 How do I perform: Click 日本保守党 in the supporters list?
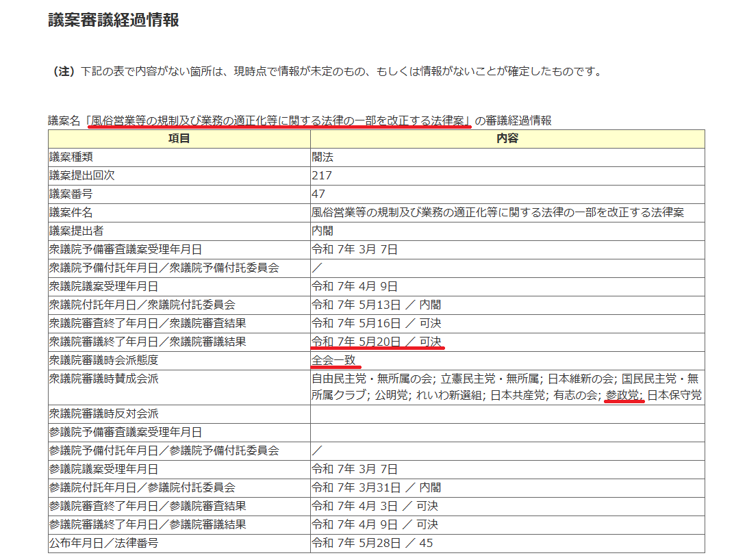pos(674,396)
